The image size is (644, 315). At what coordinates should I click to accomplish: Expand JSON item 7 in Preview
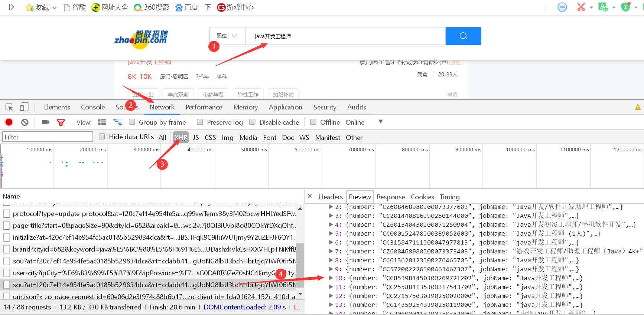point(331,251)
